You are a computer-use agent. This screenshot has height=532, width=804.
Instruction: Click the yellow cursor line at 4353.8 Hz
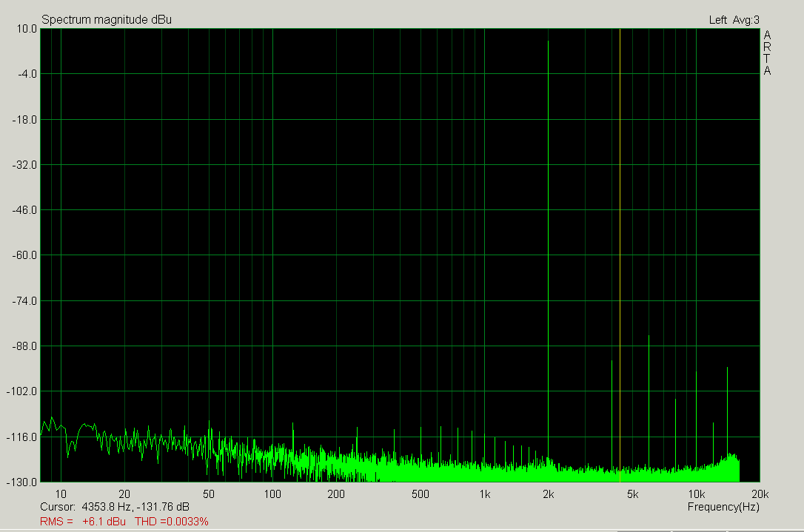[x=620, y=255]
